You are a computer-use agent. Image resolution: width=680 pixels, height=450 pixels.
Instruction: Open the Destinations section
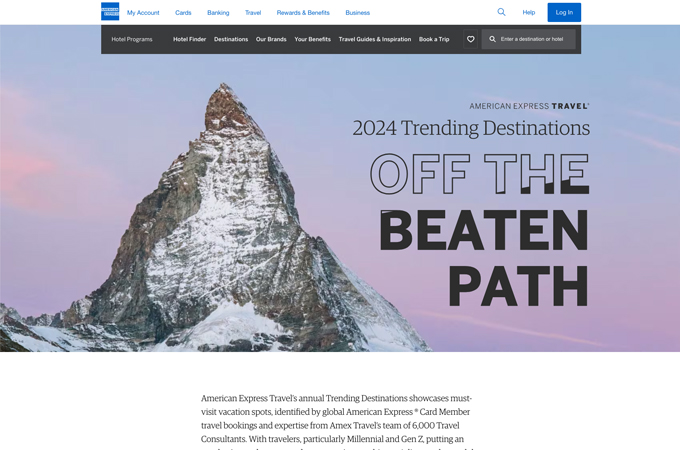click(x=231, y=39)
